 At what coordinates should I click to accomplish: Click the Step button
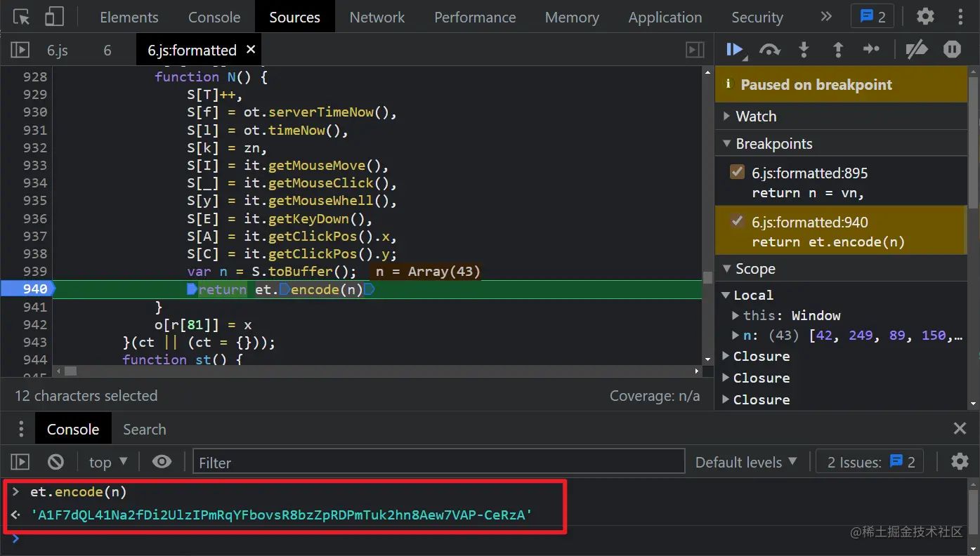(x=871, y=50)
